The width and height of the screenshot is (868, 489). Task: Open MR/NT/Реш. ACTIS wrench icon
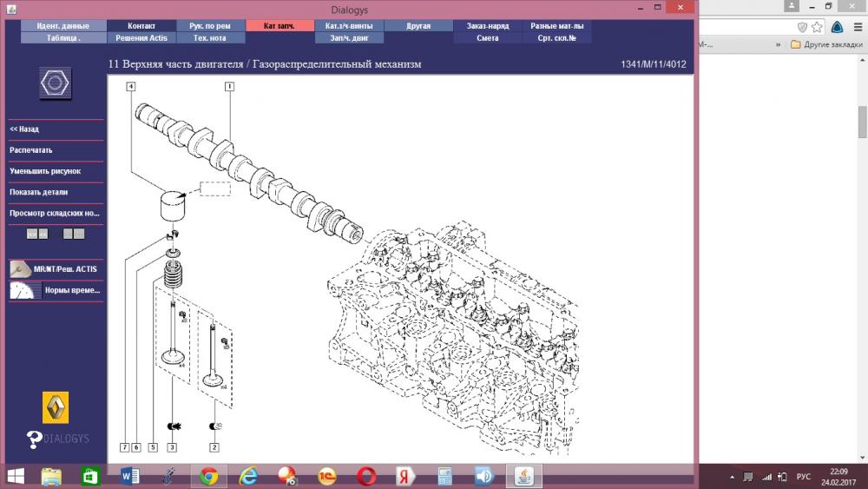(x=21, y=269)
